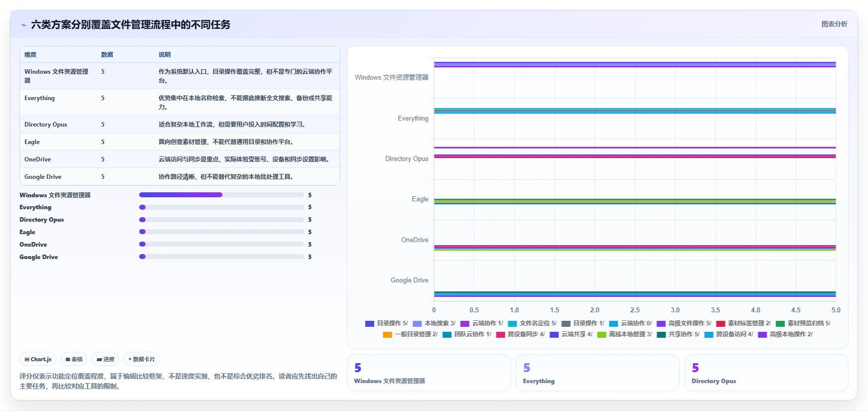Toggle the 目录操作 5/ legend entry
The width and height of the screenshot is (868, 411).
[x=386, y=323]
